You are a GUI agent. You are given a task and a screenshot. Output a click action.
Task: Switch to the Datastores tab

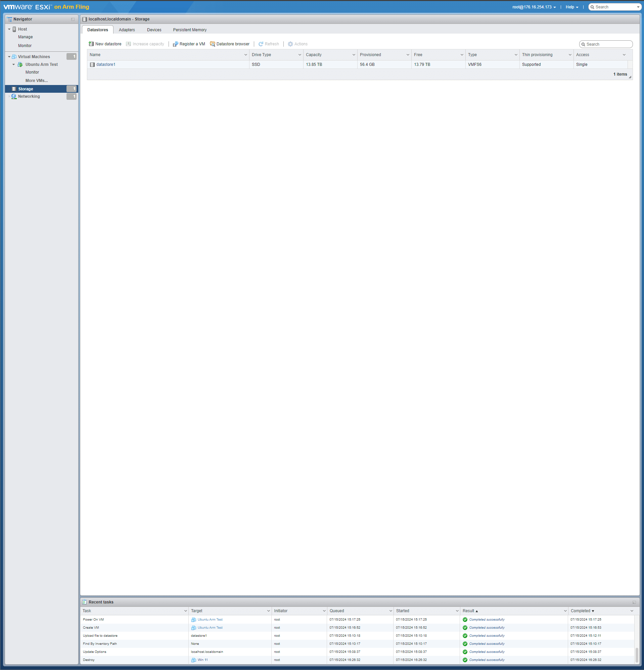[98, 30]
